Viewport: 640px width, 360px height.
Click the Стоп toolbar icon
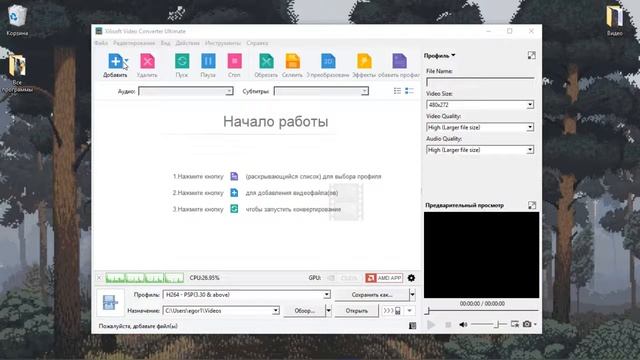click(234, 61)
